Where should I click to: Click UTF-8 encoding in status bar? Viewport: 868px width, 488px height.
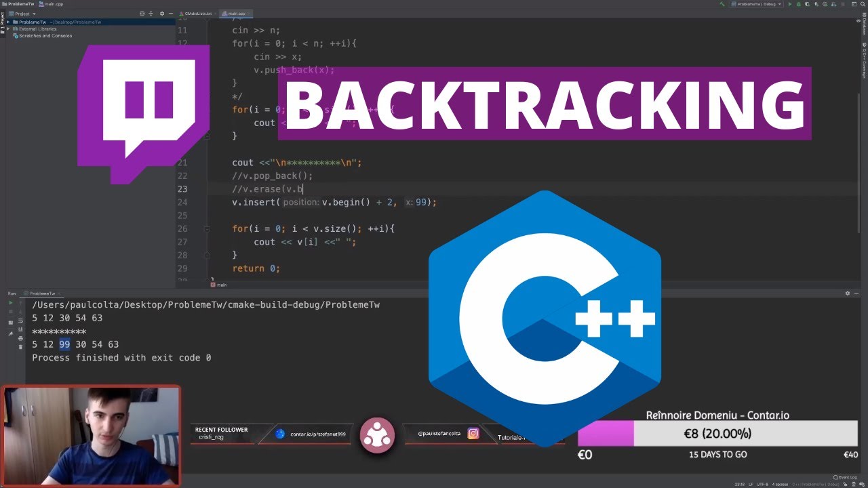point(762,484)
